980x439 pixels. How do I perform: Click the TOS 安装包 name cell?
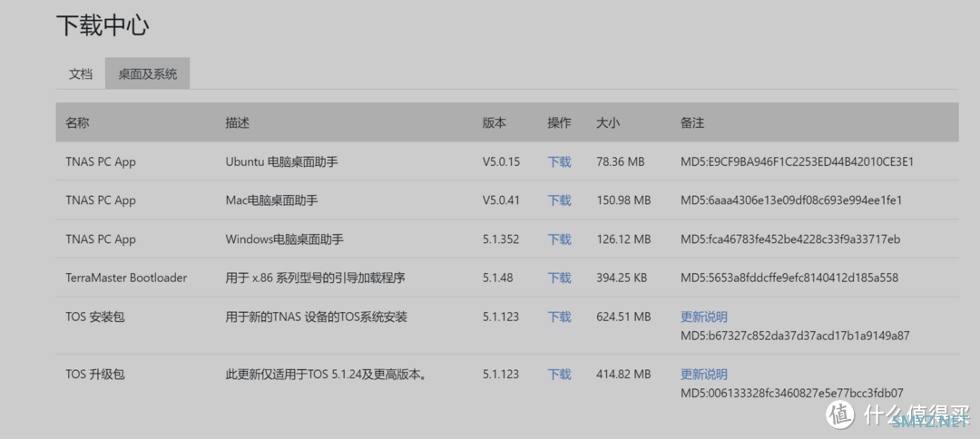95,317
